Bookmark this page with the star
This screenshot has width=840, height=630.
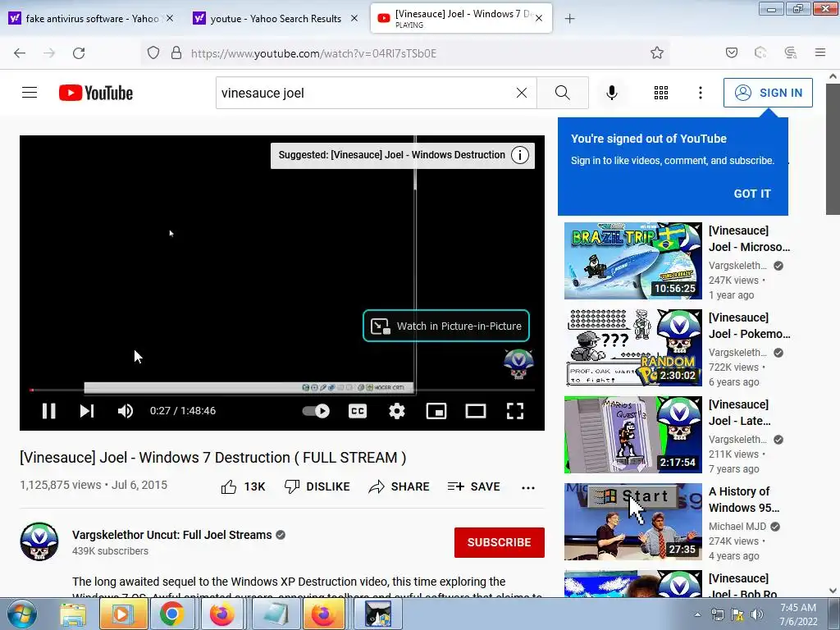pos(657,53)
